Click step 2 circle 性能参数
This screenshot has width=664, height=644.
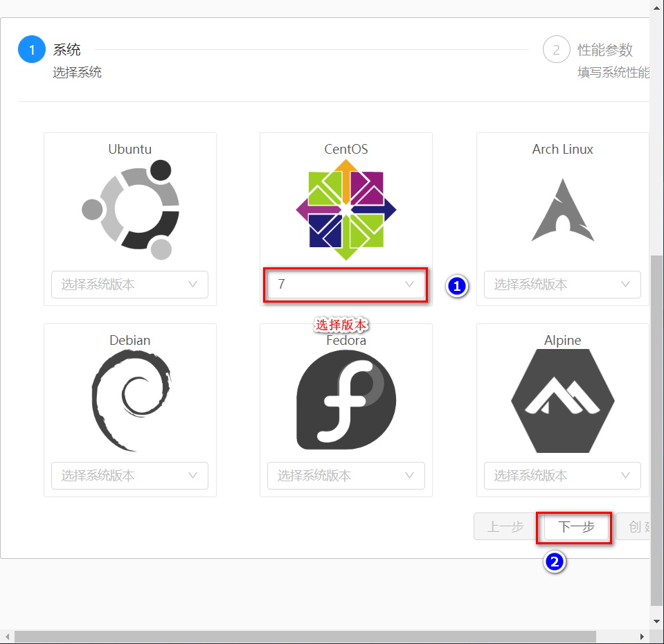coord(557,50)
